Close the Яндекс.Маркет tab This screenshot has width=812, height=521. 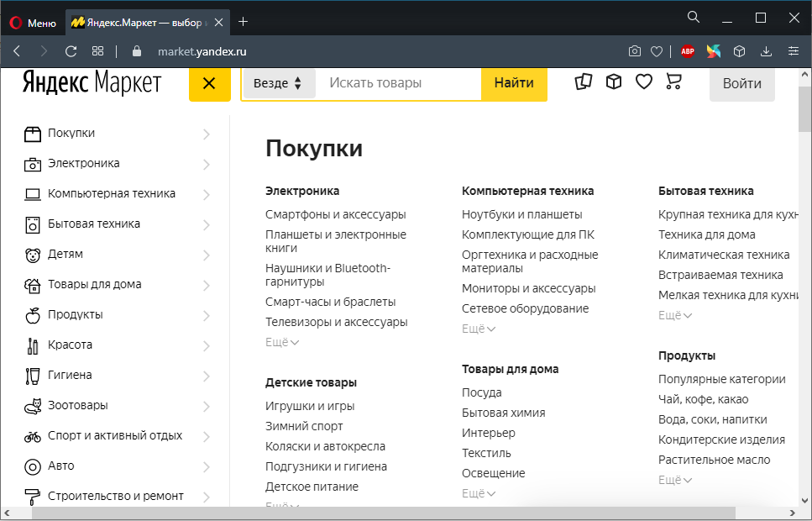218,23
